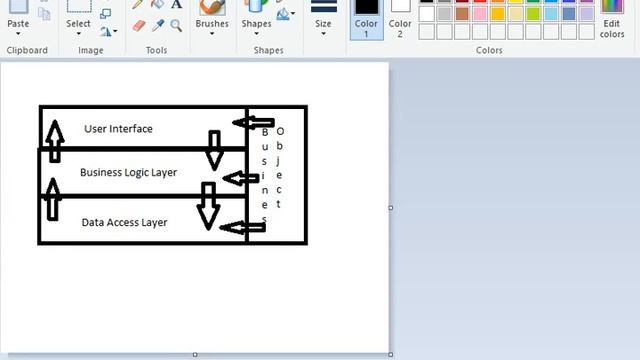Choose the Text tool
640x360 pixels.
[x=176, y=4]
